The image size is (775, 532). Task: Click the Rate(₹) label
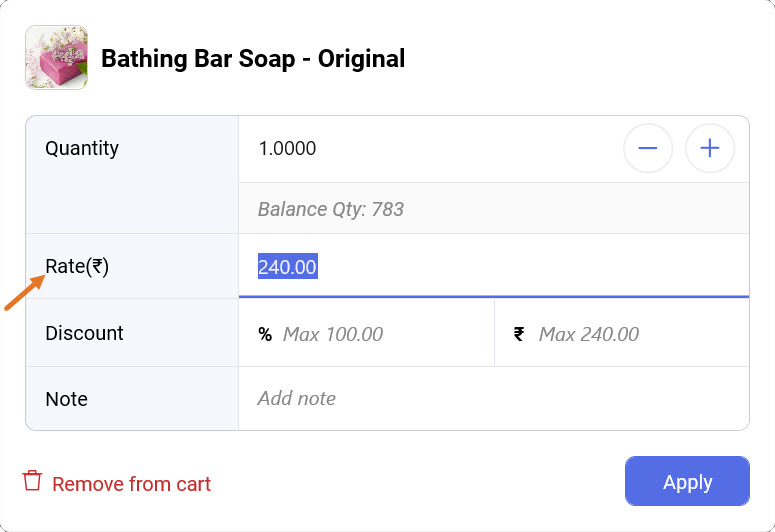pyautogui.click(x=77, y=267)
